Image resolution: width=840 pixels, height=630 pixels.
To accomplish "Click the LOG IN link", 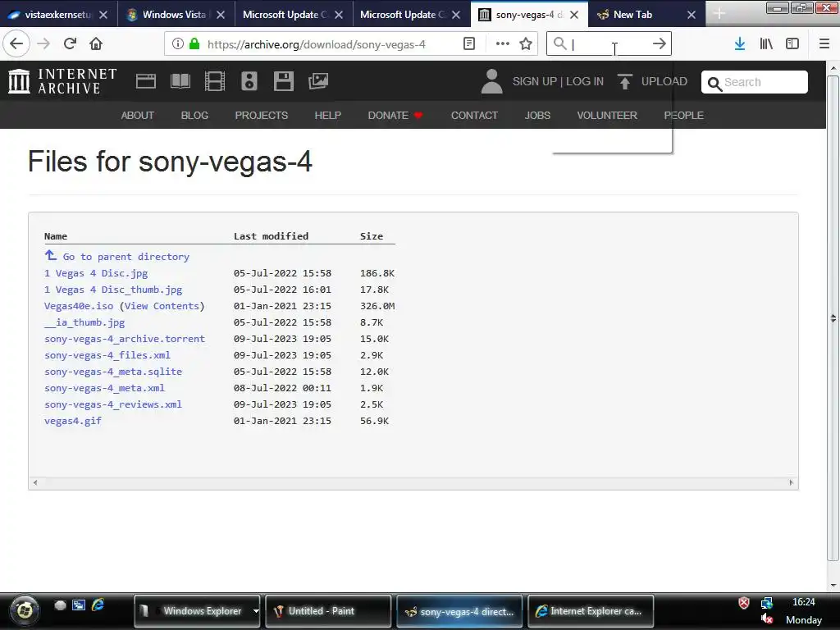I will click(x=585, y=81).
